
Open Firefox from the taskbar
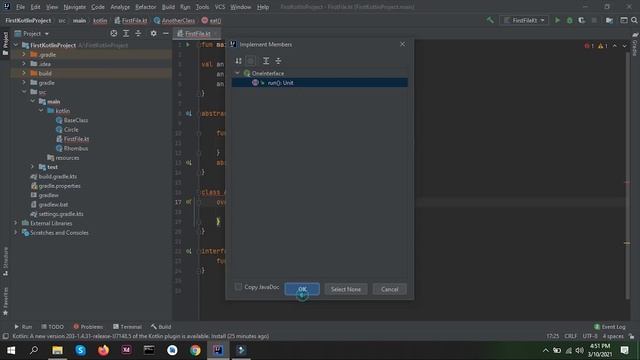click(x=103, y=350)
